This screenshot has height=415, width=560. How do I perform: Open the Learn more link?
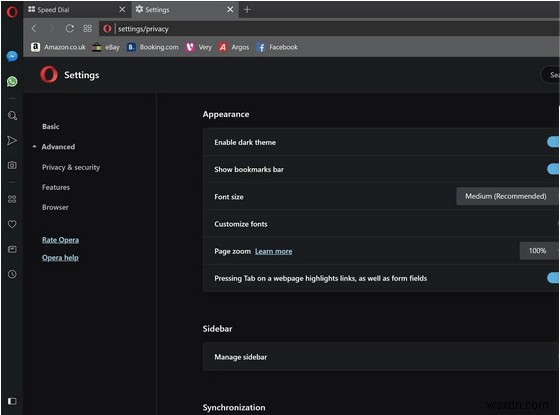(274, 251)
